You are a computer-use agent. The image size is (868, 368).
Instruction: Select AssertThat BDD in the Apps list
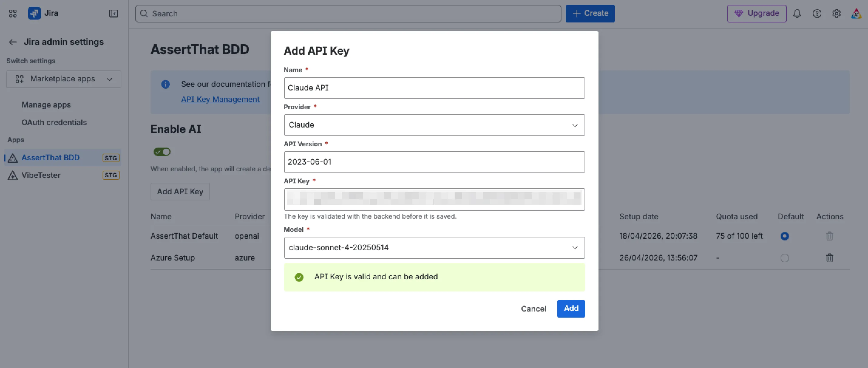[x=63, y=158]
